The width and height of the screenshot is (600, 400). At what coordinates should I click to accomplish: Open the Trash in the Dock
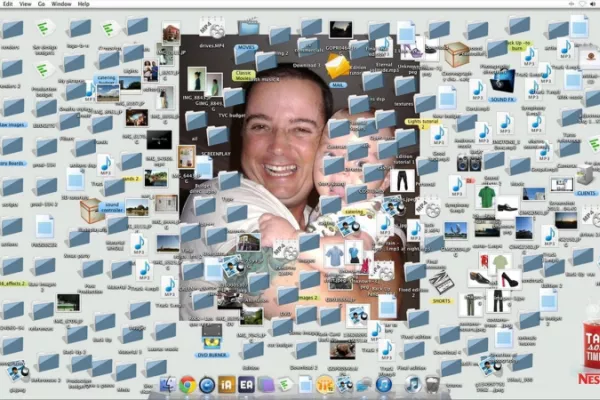tap(432, 385)
